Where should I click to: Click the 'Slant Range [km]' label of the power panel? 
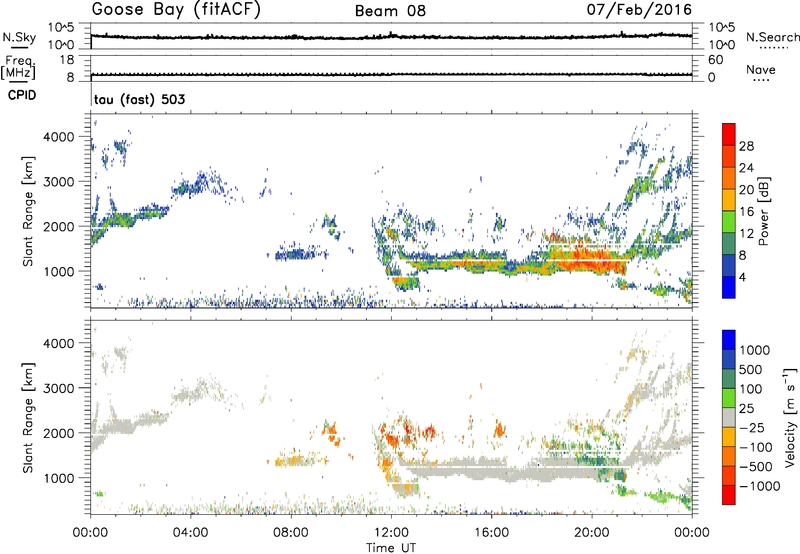[x=28, y=211]
